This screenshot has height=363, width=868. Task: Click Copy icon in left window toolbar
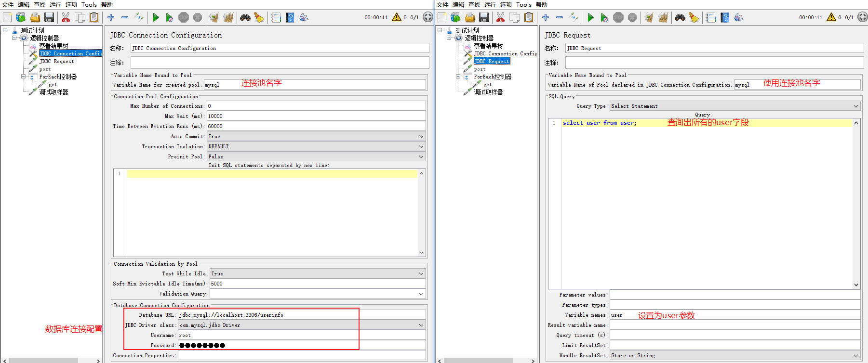point(80,17)
